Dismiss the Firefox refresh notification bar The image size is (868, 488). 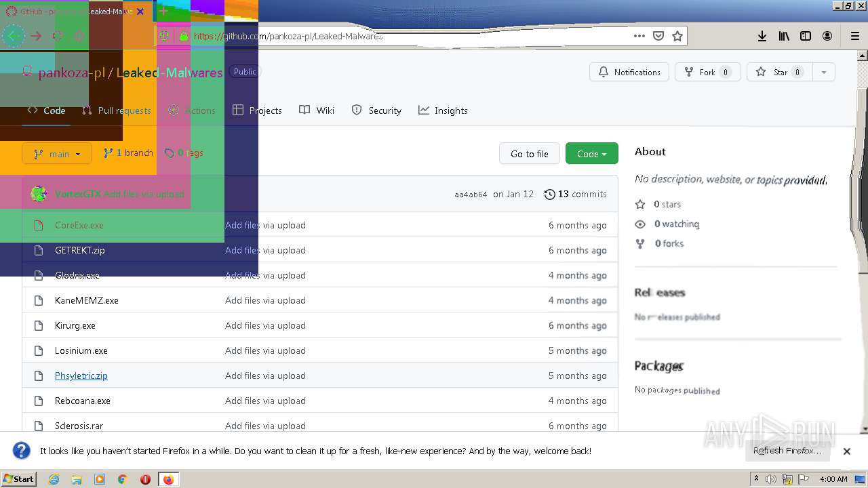pos(846,451)
